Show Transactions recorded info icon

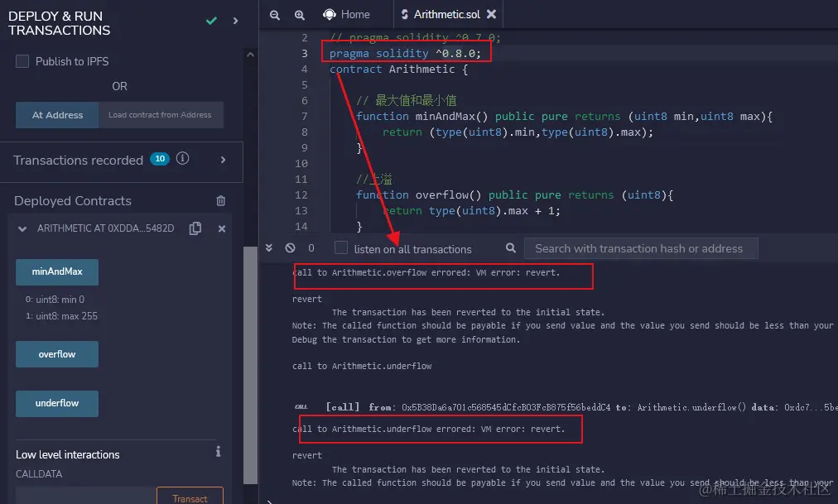(183, 159)
